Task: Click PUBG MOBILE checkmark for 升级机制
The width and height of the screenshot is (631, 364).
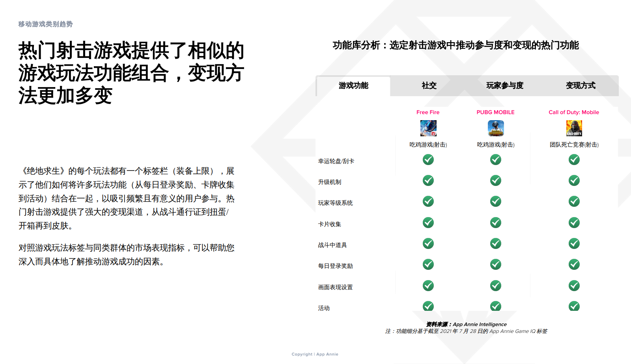Action: pyautogui.click(x=496, y=180)
